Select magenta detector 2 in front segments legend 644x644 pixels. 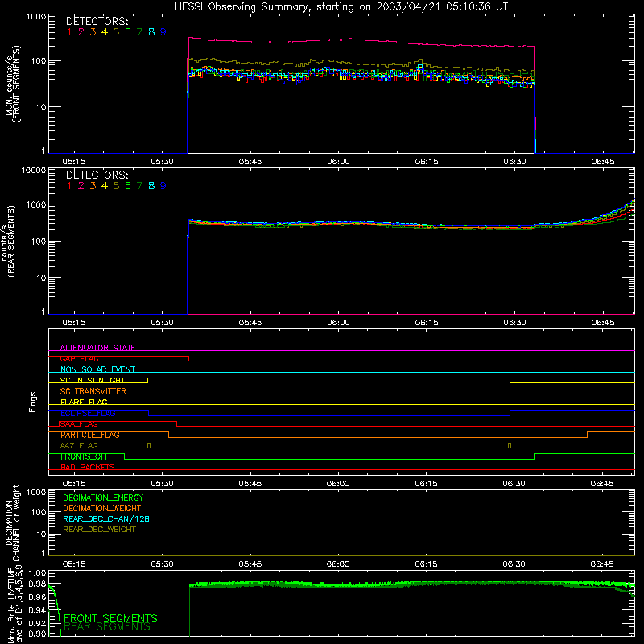point(81,31)
